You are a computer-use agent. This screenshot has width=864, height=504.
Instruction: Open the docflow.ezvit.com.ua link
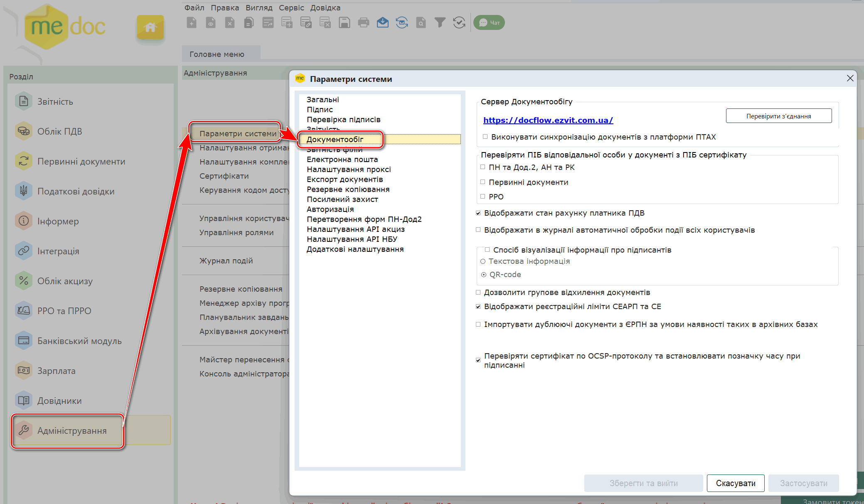pos(548,120)
